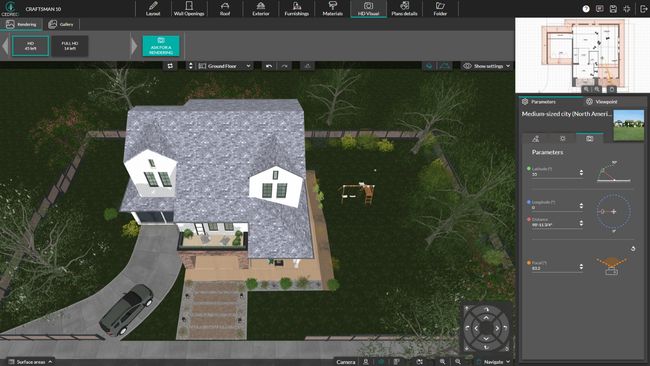
Task: Switch to the Roof step
Action: click(225, 9)
